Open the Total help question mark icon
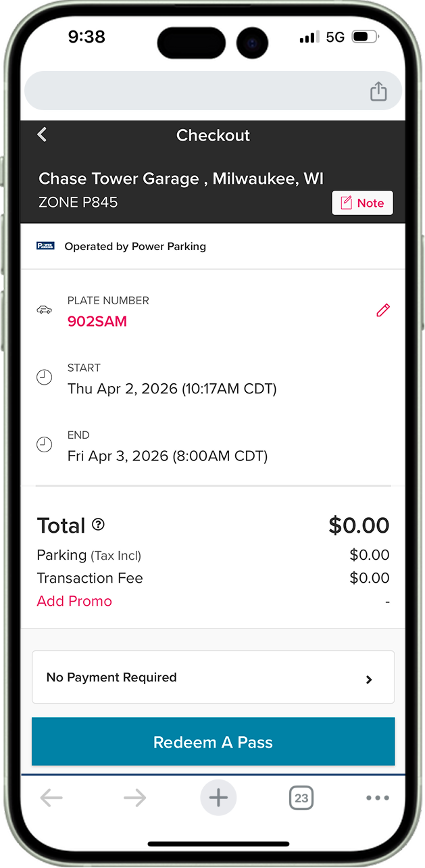Viewport: 425px width, 868px height. tap(99, 525)
